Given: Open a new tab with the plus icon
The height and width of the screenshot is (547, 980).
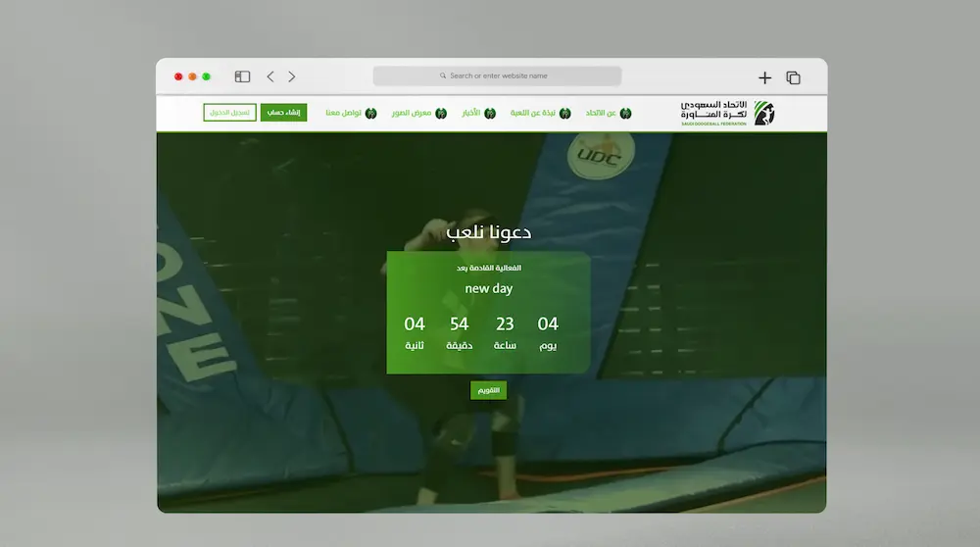Looking at the screenshot, I should (764, 77).
